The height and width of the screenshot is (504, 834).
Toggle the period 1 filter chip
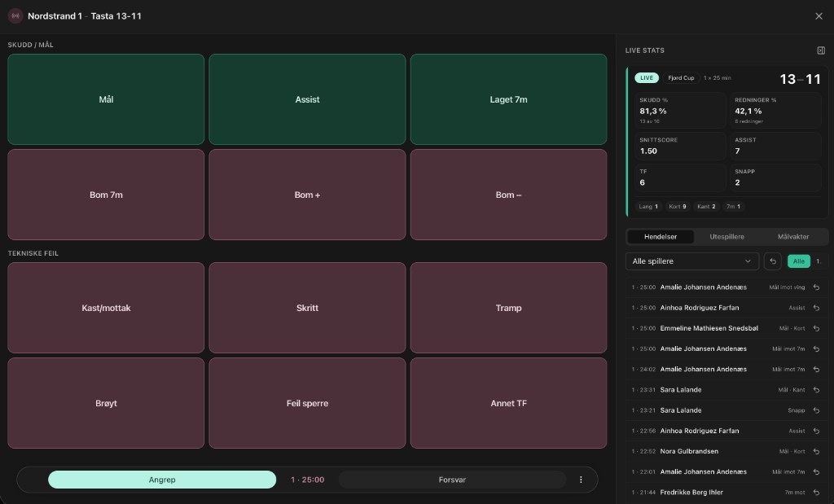[819, 261]
